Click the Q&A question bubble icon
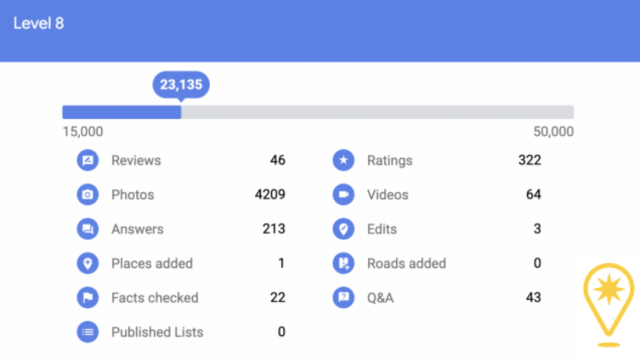Viewport: 640px width, 361px height. [343, 297]
